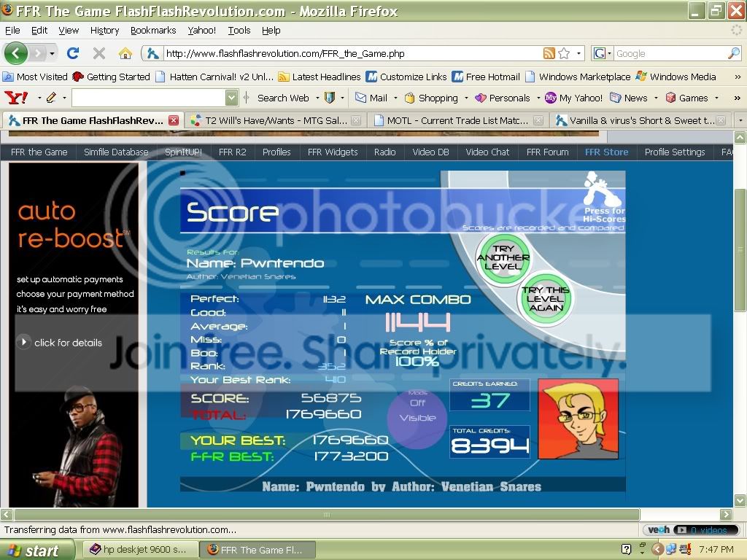
Task: Open the Yahoo search box dropdown arrow
Action: tap(231, 98)
